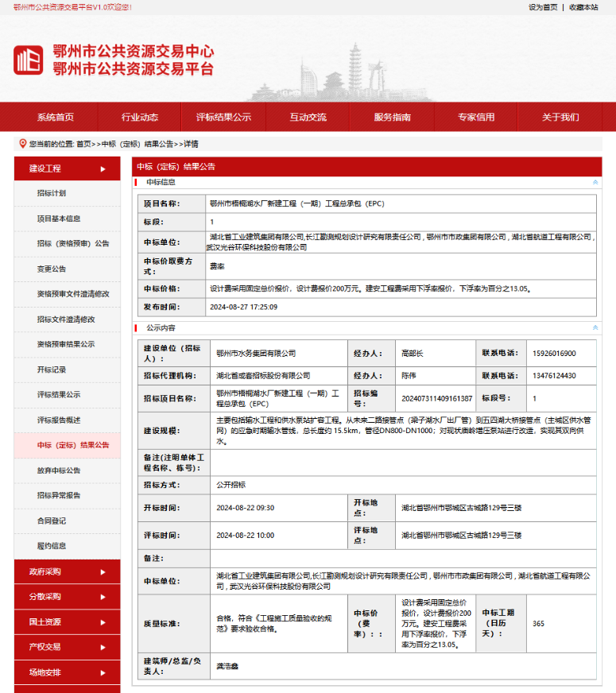Open 履约信息 in sidebar
Viewport: 616px width, 693px height.
coord(51,546)
